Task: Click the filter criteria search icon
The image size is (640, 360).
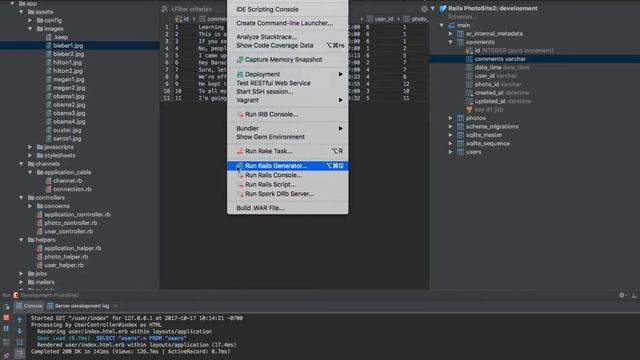Action: 164,9
